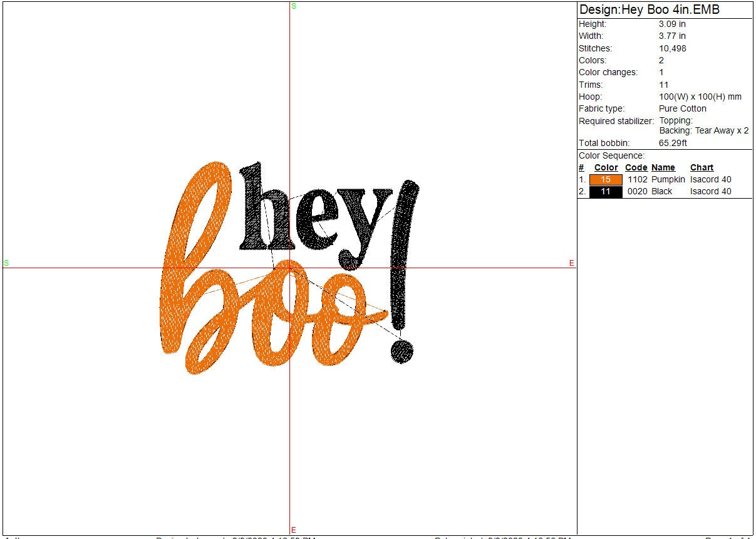Click the green S marker at top

click(x=294, y=6)
